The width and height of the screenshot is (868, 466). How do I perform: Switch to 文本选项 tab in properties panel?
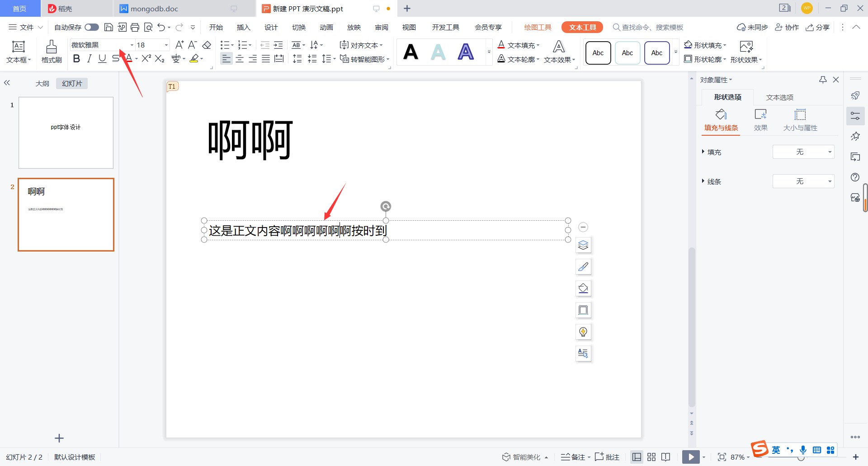click(780, 97)
